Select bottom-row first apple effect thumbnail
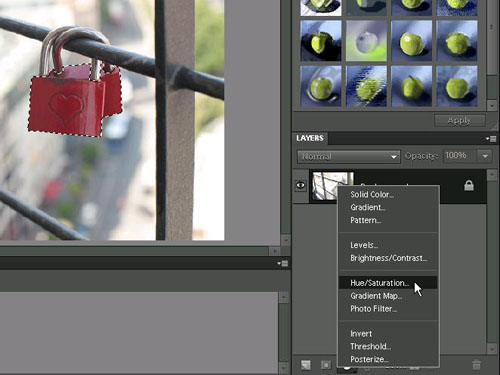 click(x=321, y=86)
